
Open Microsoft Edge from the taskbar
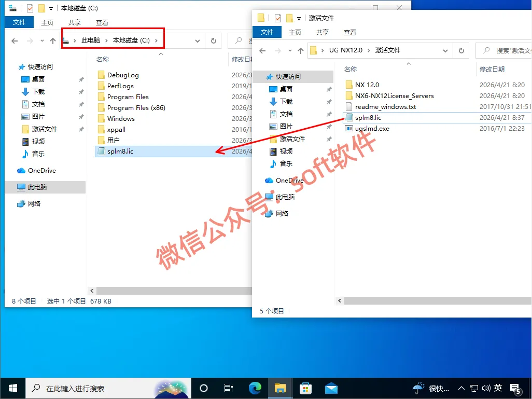pyautogui.click(x=255, y=388)
